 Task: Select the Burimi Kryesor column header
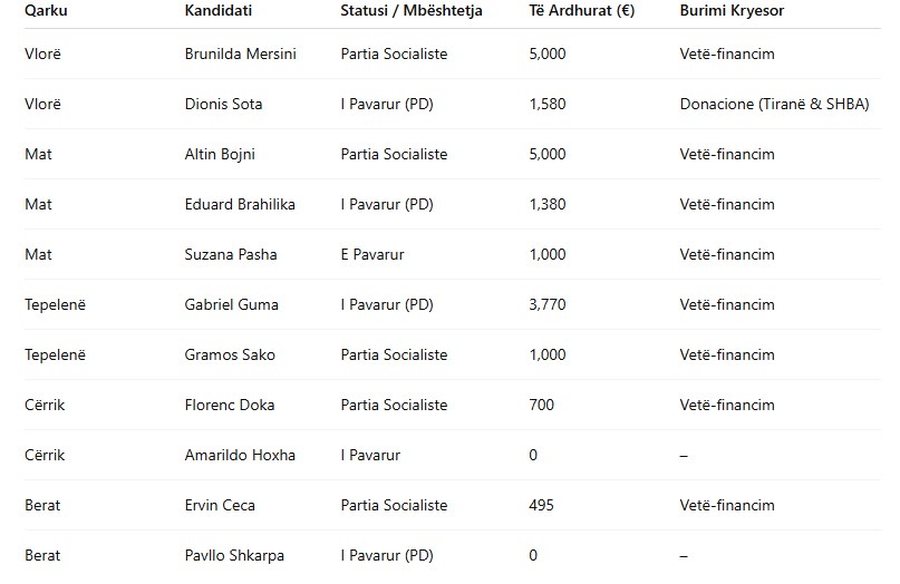coord(732,10)
